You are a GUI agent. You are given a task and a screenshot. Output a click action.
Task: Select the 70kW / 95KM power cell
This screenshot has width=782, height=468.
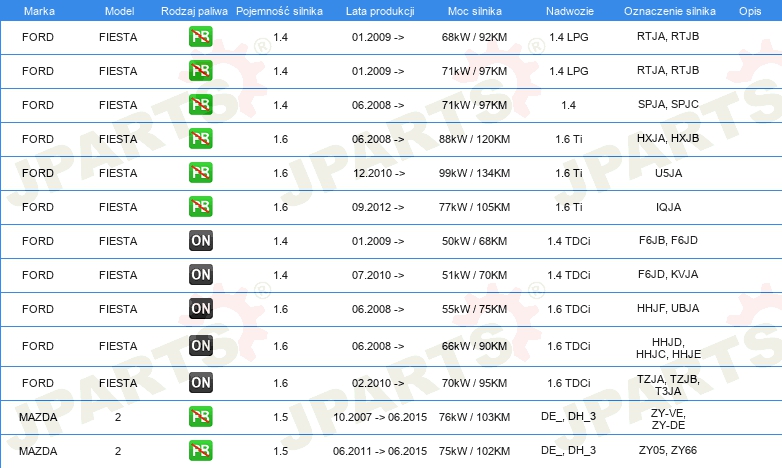pos(474,383)
